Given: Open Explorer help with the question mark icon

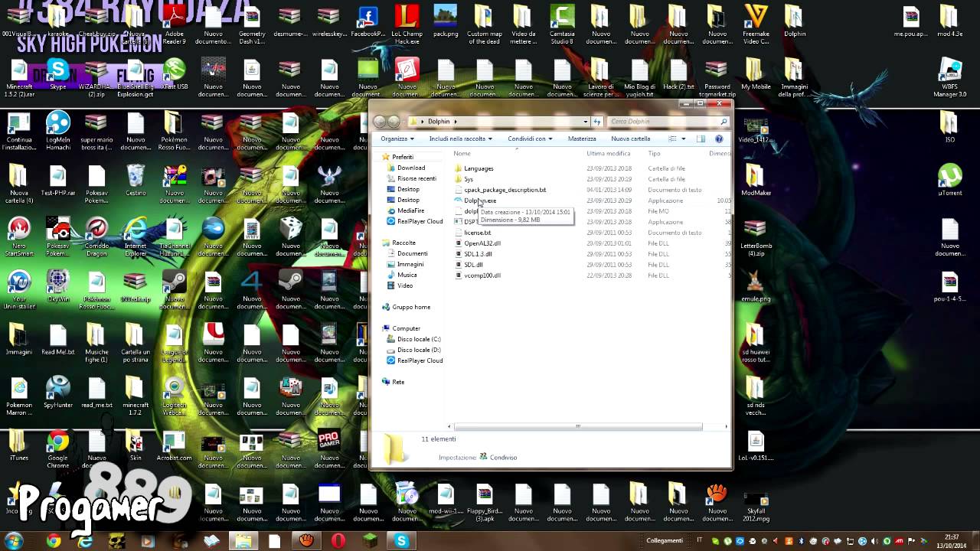Looking at the screenshot, I should (719, 139).
